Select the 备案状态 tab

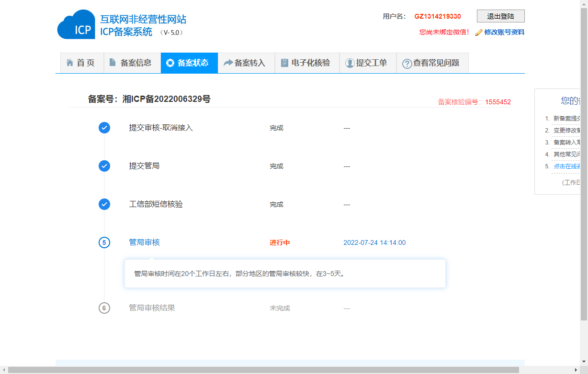189,63
